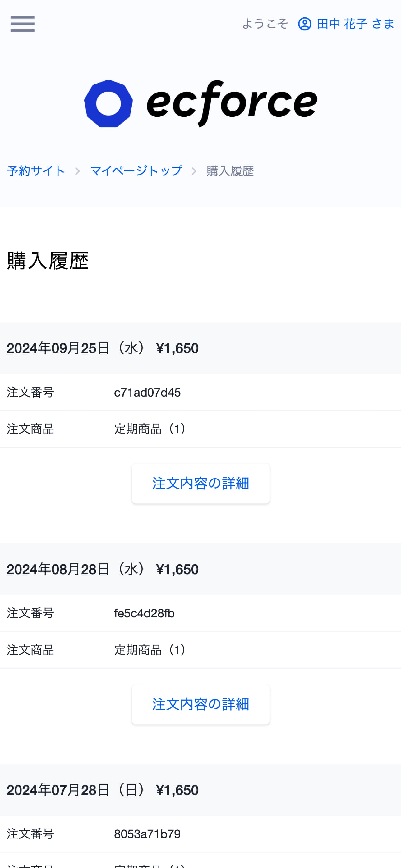Select the 2024年07月28日 order header

coord(200,790)
